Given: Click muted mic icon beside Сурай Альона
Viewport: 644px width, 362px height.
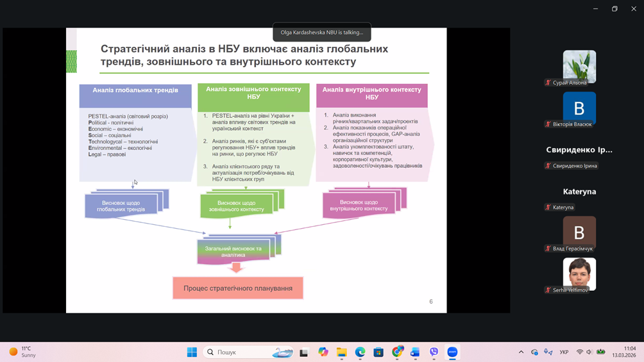Looking at the screenshot, I should (548, 83).
